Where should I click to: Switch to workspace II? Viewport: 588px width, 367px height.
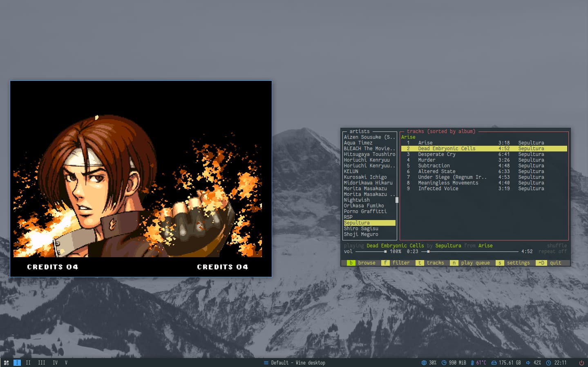click(28, 363)
